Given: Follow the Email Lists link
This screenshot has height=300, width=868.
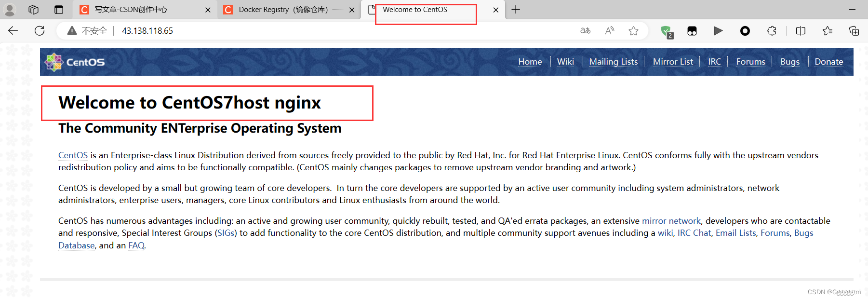Looking at the screenshot, I should [736, 233].
